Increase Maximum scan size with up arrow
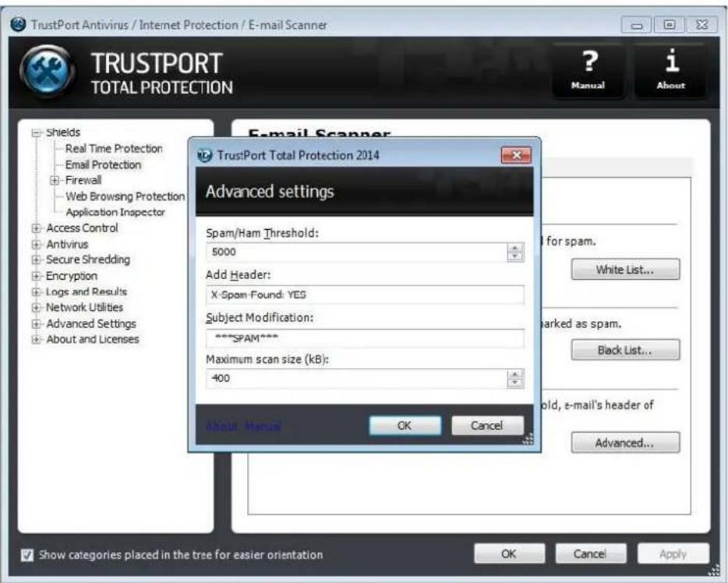This screenshot has width=728, height=583. [515, 375]
